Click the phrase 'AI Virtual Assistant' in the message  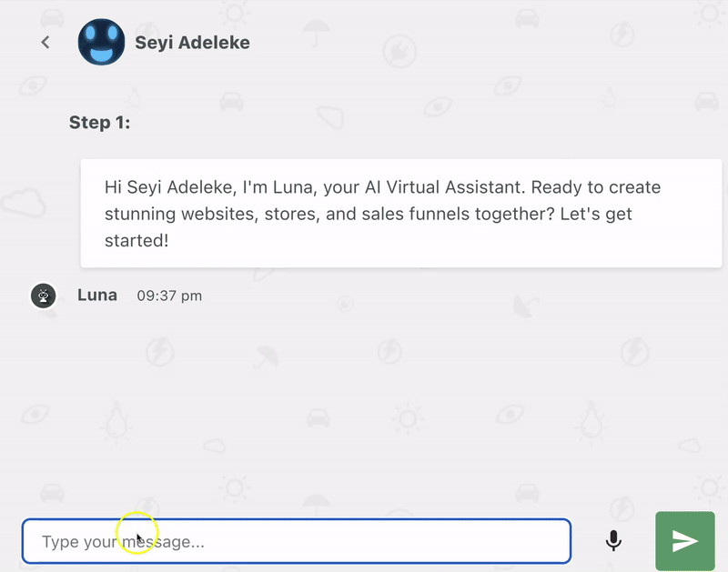[x=445, y=187]
